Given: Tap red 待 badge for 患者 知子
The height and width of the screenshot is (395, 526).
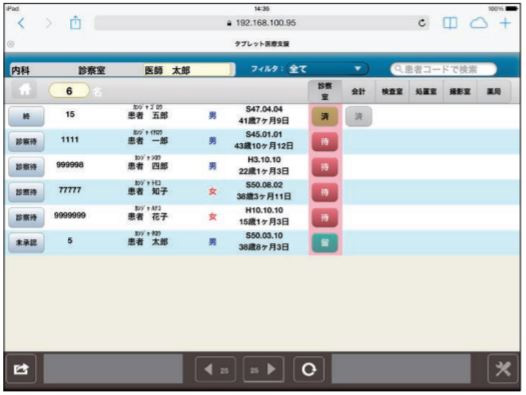Looking at the screenshot, I should (x=325, y=192).
